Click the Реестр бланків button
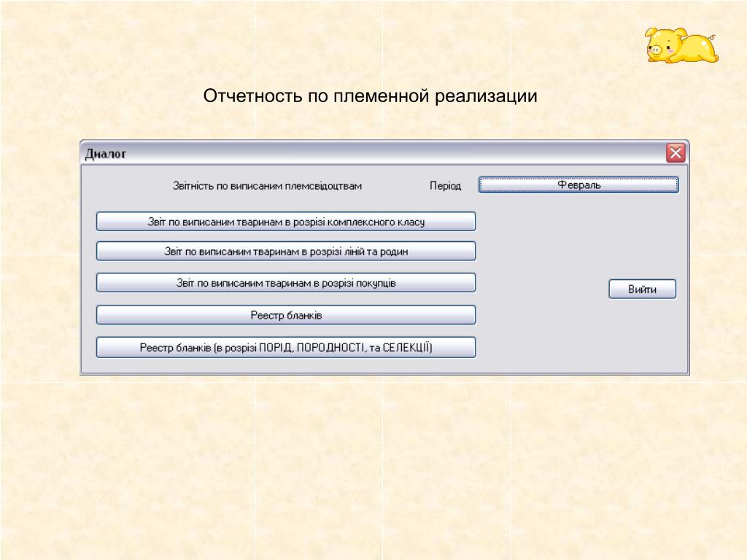 pyautogui.click(x=286, y=315)
